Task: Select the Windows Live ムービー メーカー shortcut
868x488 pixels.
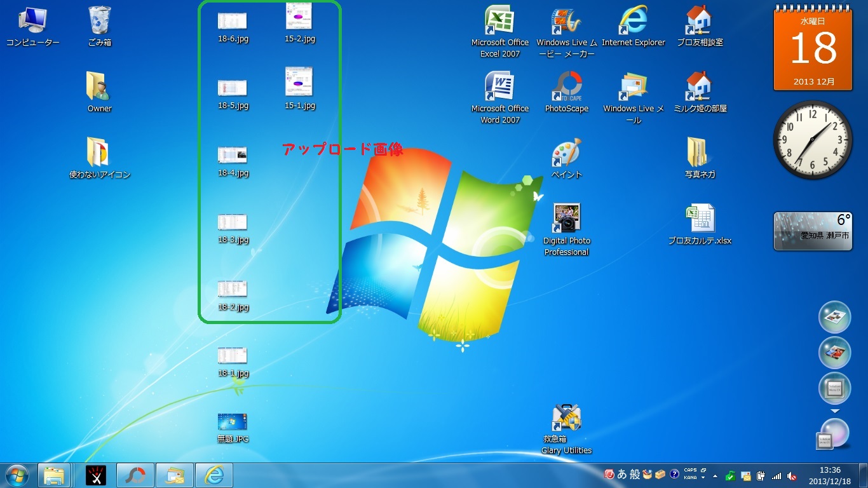Action: (x=566, y=32)
